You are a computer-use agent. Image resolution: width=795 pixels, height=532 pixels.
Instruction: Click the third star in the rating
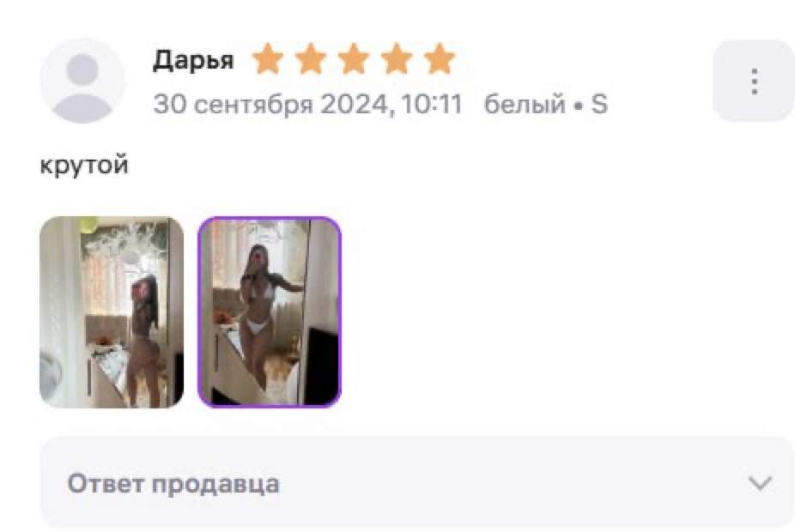(x=354, y=58)
